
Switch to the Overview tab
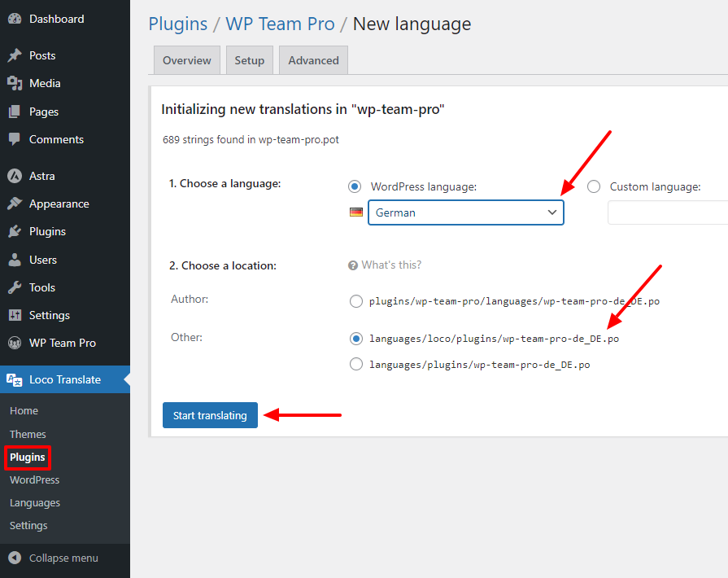(x=186, y=60)
